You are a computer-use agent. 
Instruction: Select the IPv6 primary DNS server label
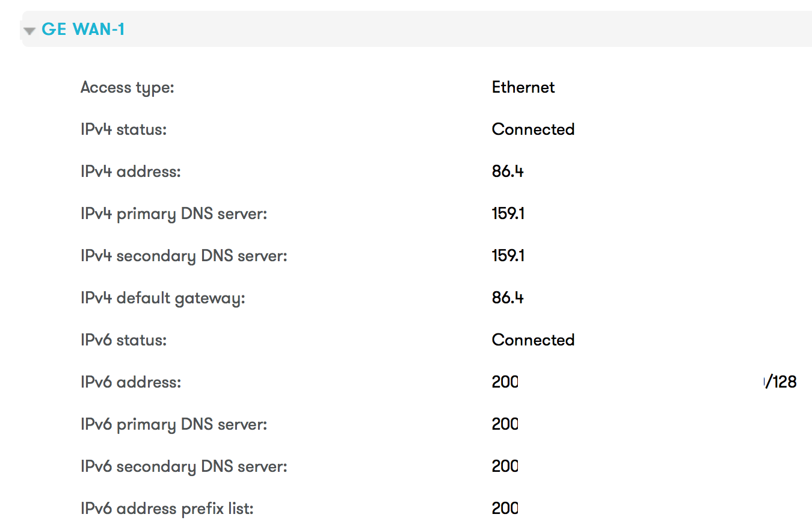(174, 425)
